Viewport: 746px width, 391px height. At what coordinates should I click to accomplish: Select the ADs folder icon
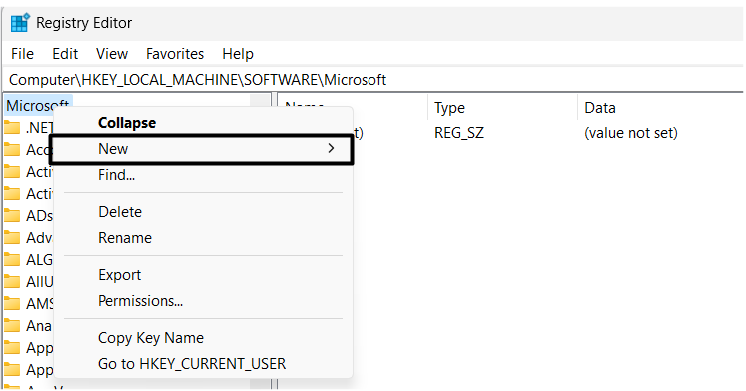click(x=12, y=215)
